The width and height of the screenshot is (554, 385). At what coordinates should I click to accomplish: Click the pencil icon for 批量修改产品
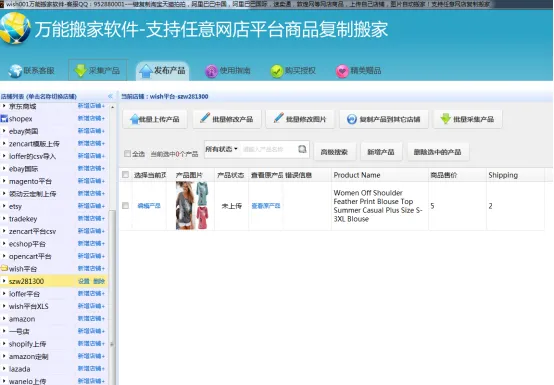click(205, 118)
